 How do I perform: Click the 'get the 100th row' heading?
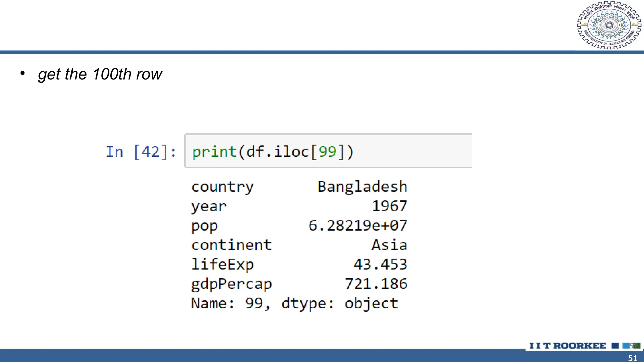(100, 74)
